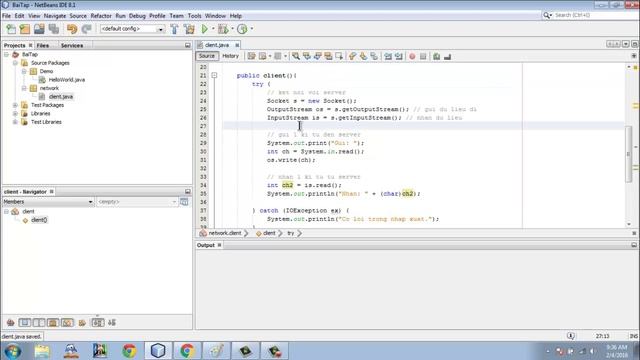This screenshot has width=640, height=360.
Task: Click the red Start Macro Recording icon
Action: tap(412, 56)
